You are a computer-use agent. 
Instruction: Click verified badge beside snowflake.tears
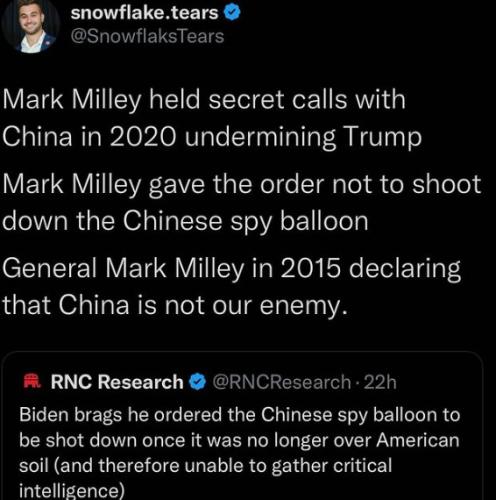tap(232, 13)
